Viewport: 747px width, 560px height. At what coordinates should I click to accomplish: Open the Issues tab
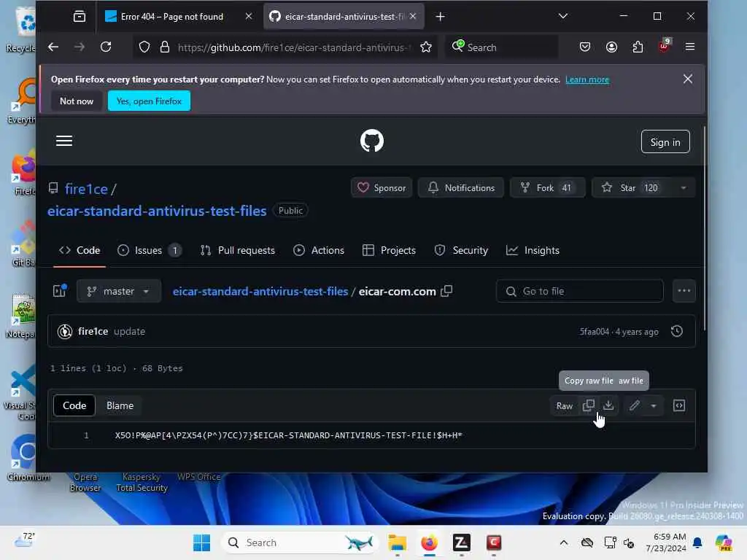click(x=149, y=251)
